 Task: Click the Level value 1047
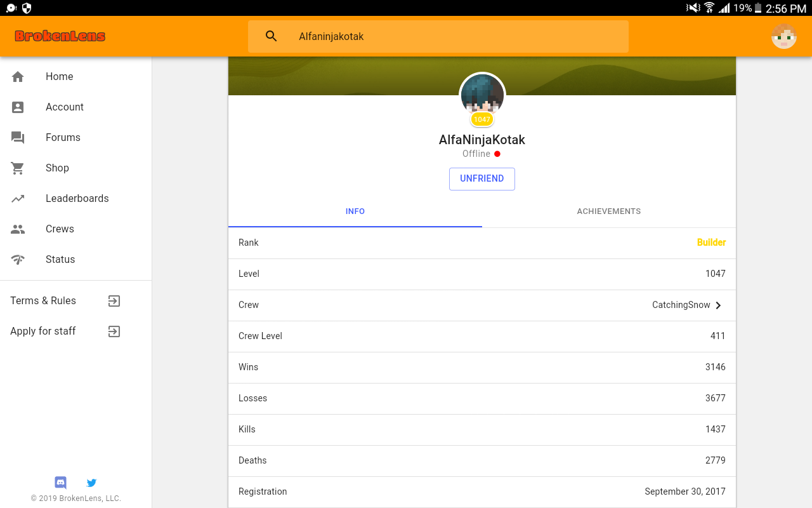pos(716,274)
